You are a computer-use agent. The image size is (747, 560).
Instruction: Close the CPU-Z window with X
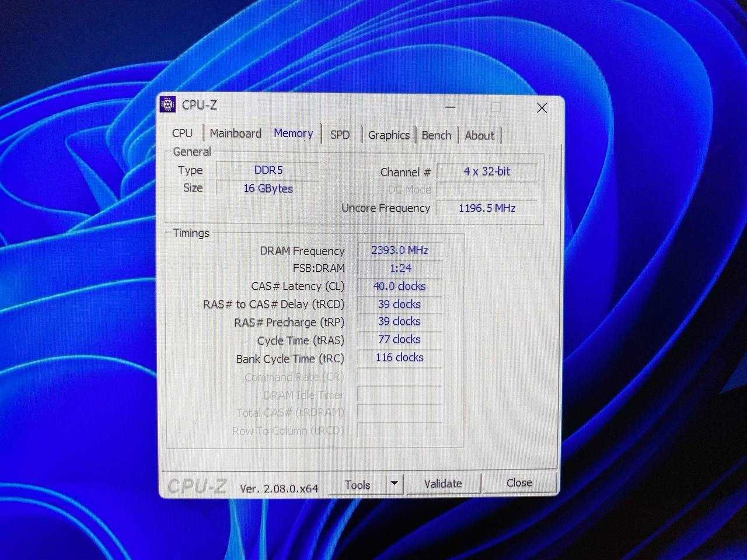tap(542, 108)
